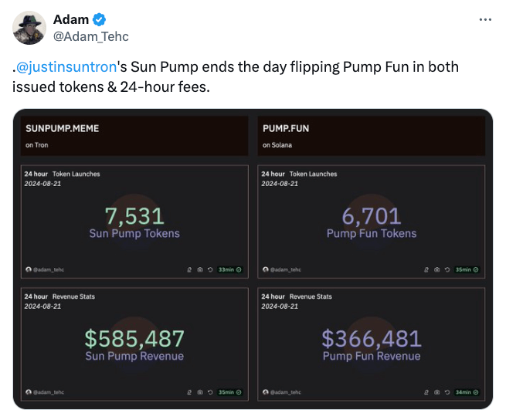Open the tweet's more options menu

[485, 19]
